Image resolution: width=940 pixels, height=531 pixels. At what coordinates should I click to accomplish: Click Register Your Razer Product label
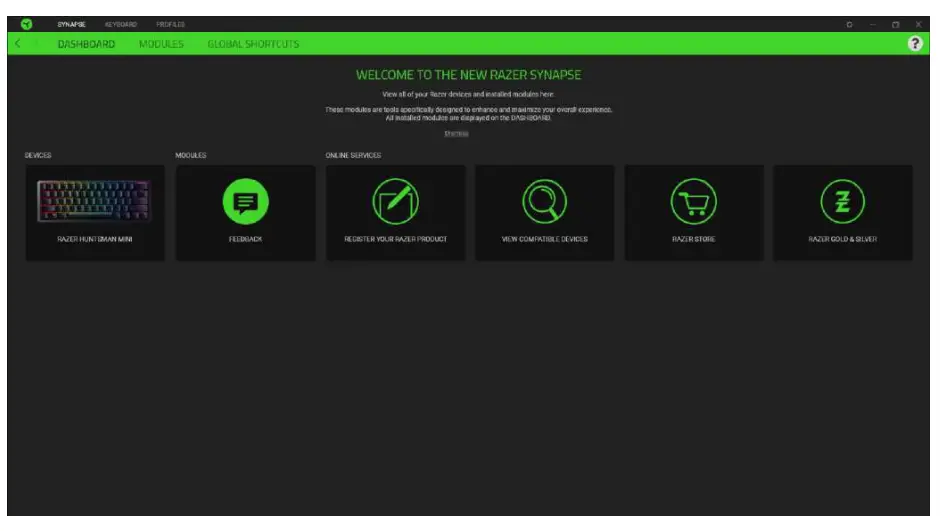[396, 239]
